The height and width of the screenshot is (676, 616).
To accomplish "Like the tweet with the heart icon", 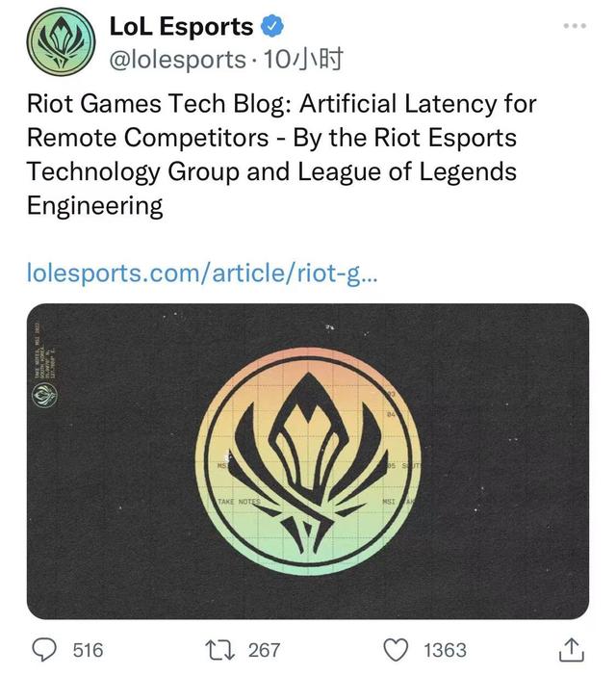I will click(396, 650).
